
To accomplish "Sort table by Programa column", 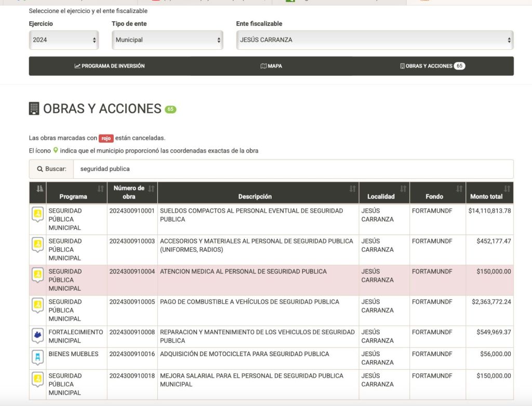I will pos(76,192).
